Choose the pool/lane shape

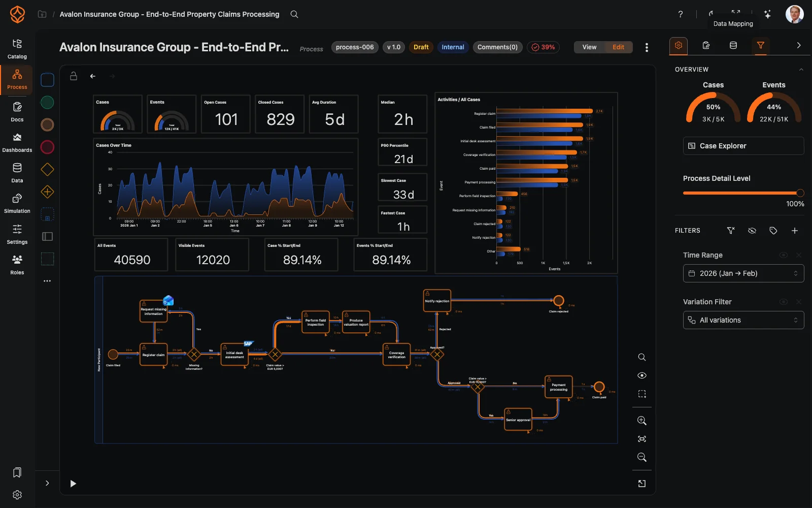47,236
